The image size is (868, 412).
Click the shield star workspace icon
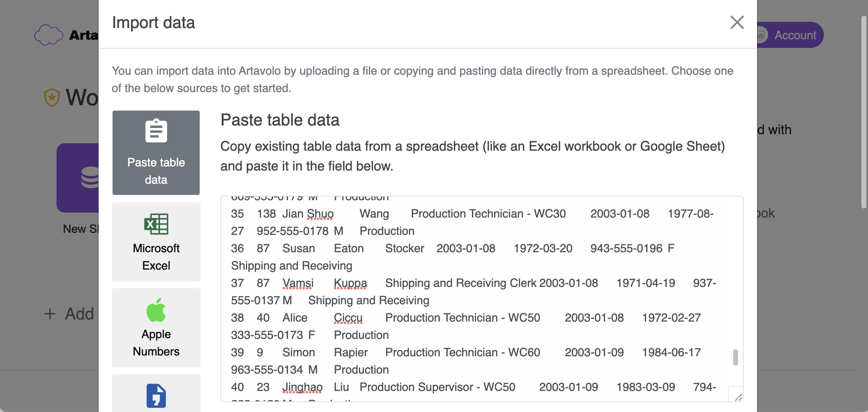52,97
